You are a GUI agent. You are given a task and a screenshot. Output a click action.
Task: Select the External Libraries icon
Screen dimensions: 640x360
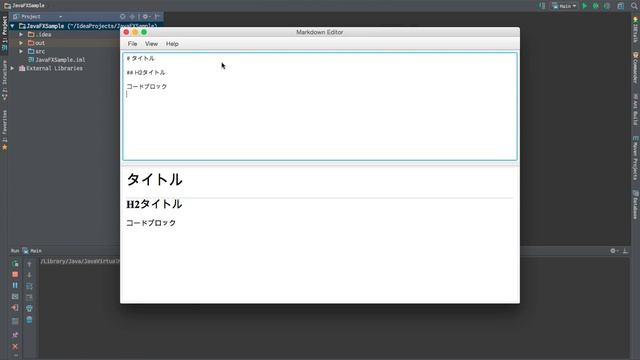coord(22,68)
